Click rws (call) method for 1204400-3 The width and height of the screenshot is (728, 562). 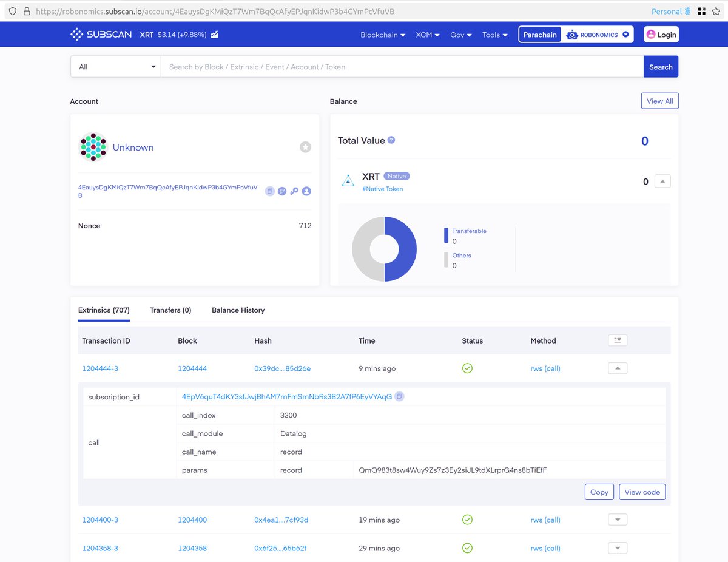[x=545, y=520]
